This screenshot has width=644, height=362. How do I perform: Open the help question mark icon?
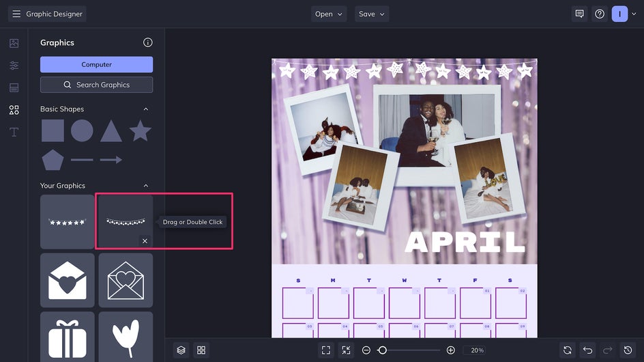[600, 14]
